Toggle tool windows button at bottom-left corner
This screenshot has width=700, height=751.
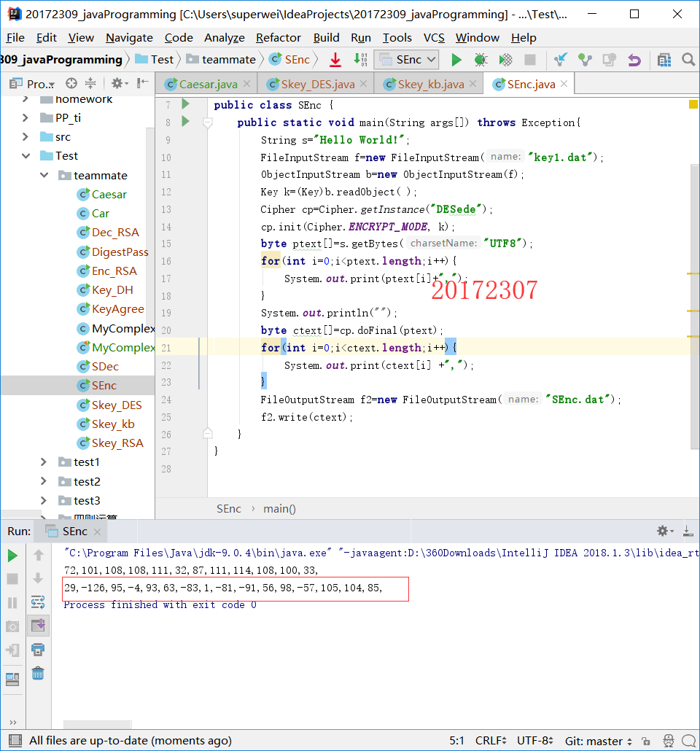pyautogui.click(x=15, y=741)
